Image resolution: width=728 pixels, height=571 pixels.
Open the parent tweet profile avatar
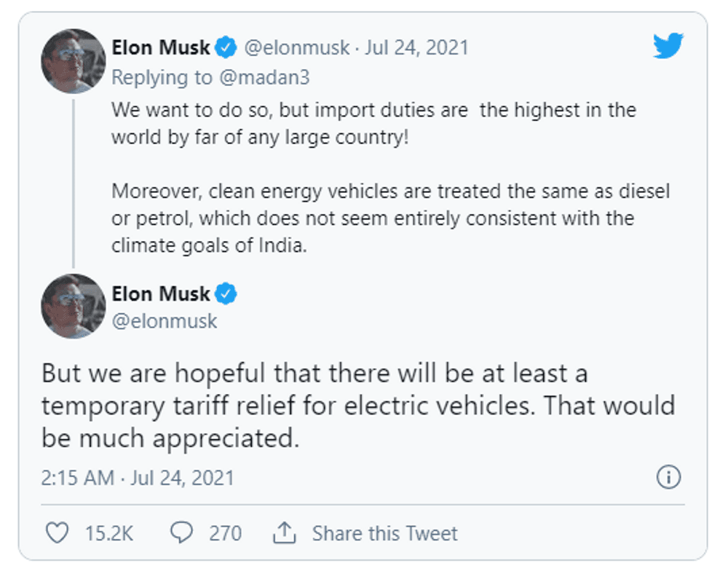tap(74, 61)
